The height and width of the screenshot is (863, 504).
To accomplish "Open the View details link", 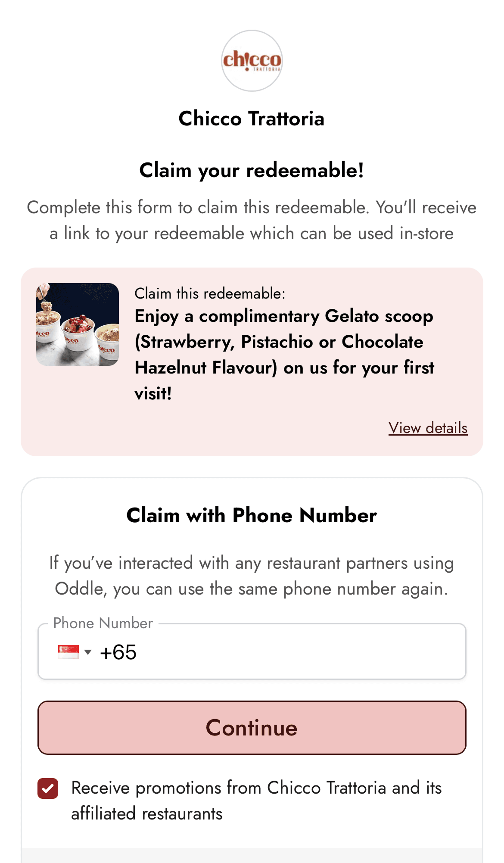I will [428, 428].
